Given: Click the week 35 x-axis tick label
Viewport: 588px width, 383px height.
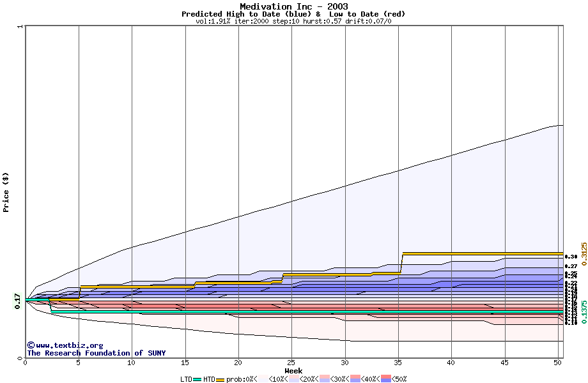Looking at the screenshot, I should point(398,363).
